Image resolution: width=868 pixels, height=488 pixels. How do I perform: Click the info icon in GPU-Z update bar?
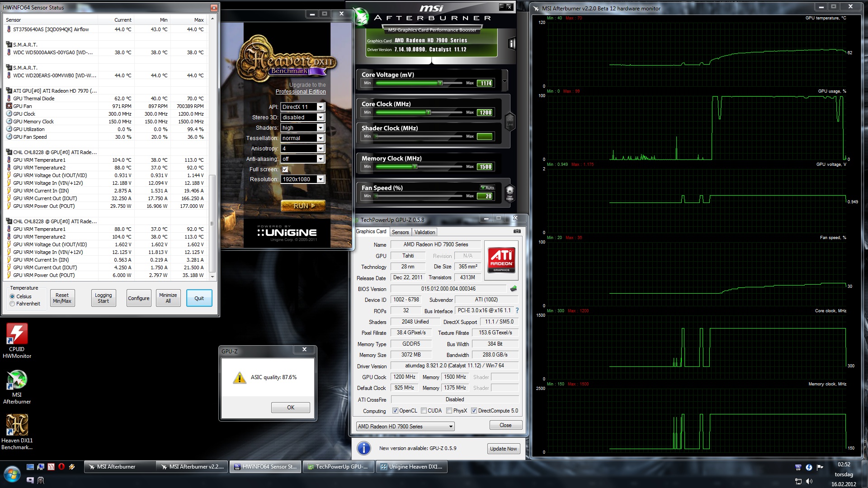click(364, 448)
